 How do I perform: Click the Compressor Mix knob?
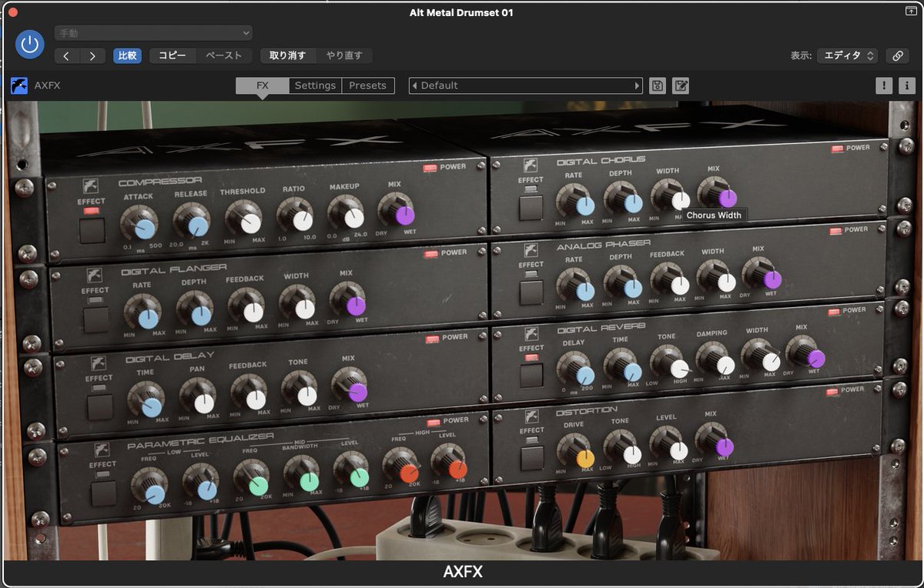pos(397,211)
